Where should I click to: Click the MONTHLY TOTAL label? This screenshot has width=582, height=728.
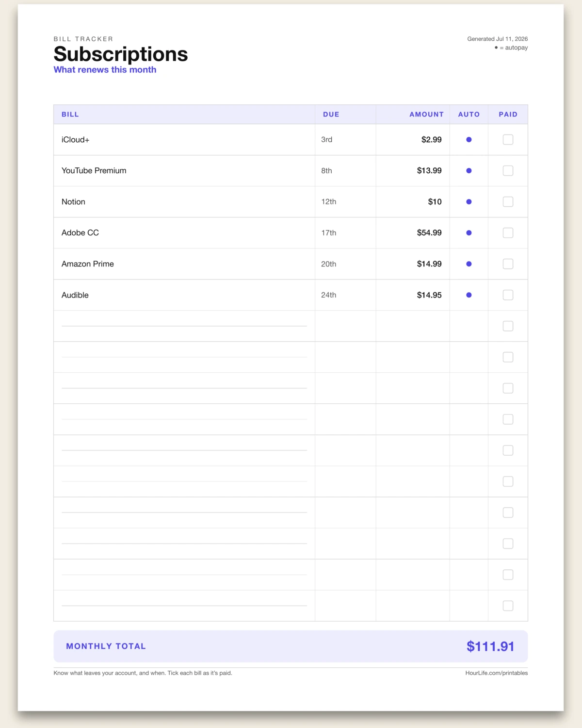[x=106, y=646]
